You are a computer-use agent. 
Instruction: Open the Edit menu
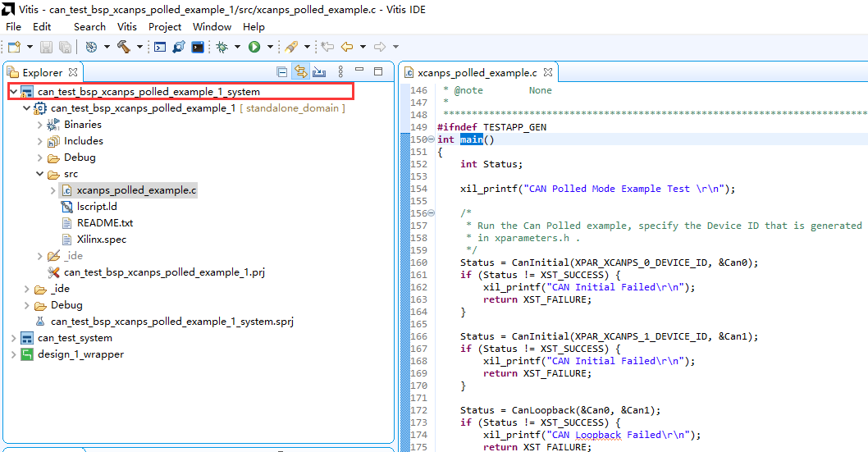pos(42,26)
